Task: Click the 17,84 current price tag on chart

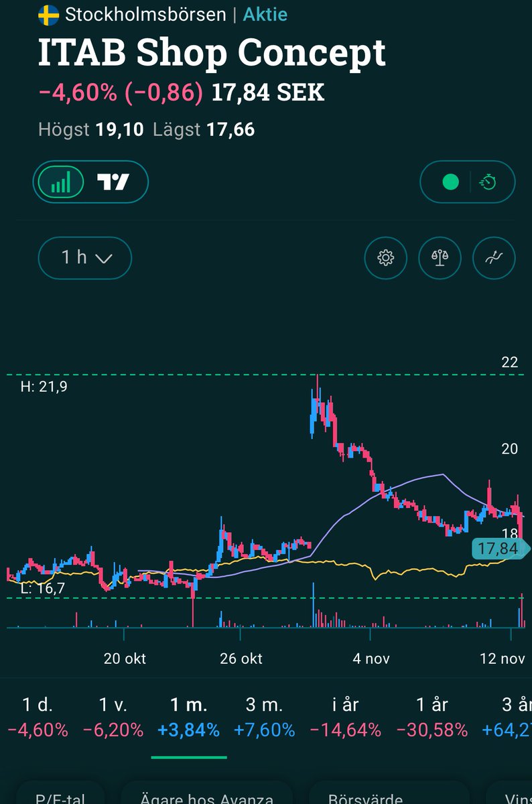Action: (x=500, y=549)
